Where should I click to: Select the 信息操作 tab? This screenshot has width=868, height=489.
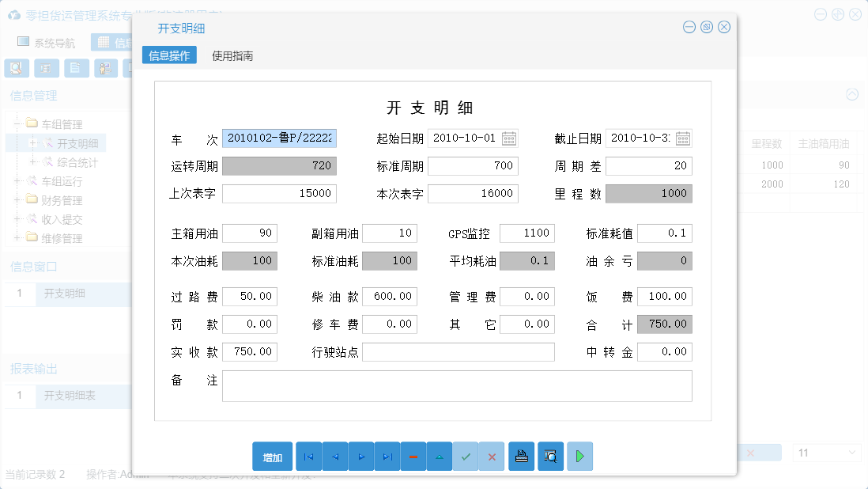169,57
